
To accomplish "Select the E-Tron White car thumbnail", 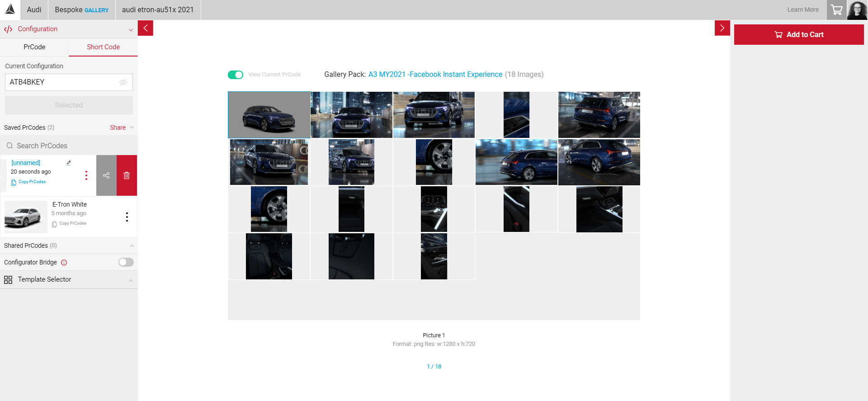I will pos(26,217).
